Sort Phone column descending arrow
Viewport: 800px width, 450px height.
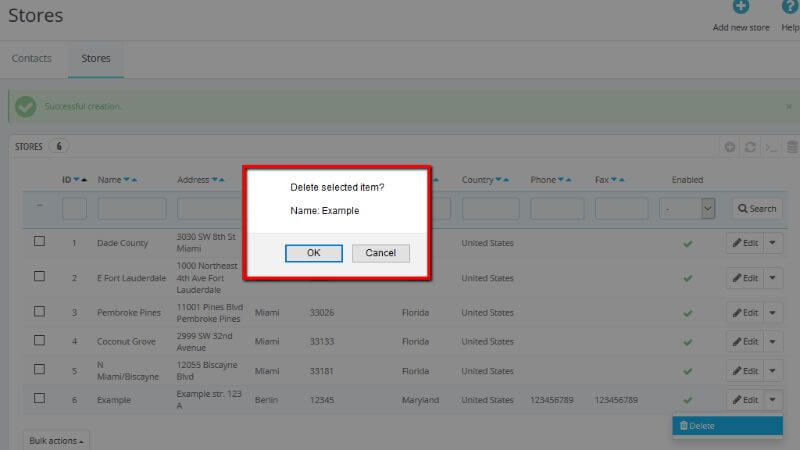tap(561, 180)
